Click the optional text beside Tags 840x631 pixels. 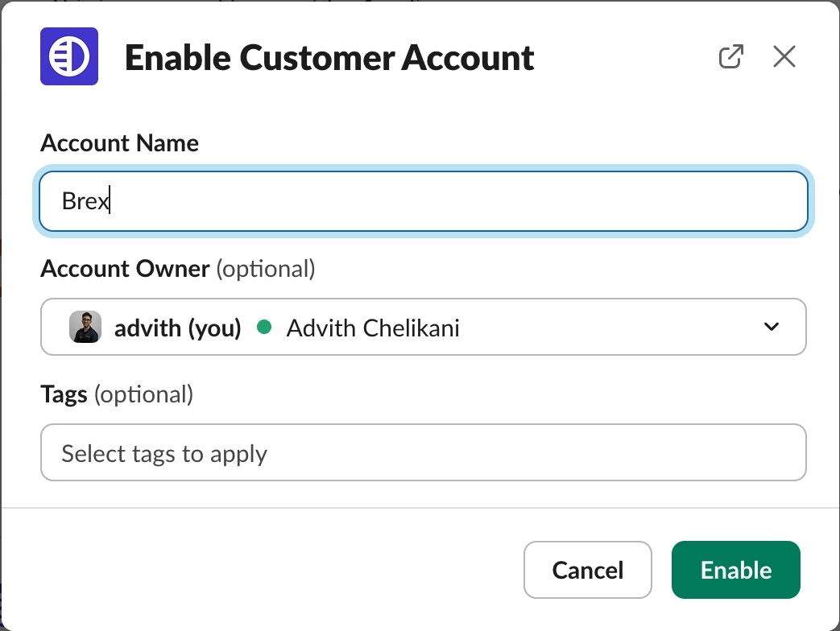pos(143,394)
